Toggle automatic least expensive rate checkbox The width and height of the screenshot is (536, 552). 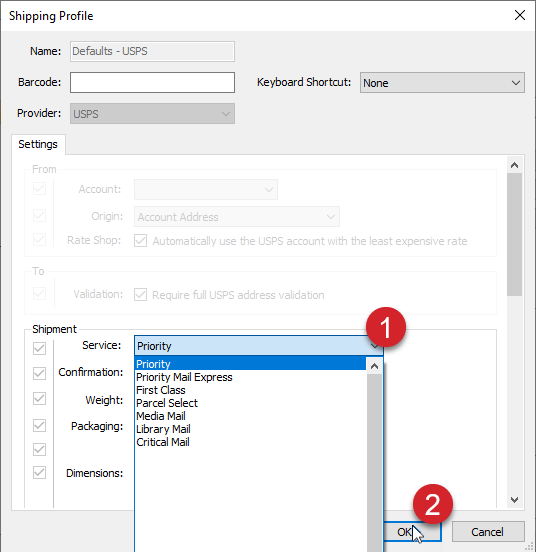point(140,241)
